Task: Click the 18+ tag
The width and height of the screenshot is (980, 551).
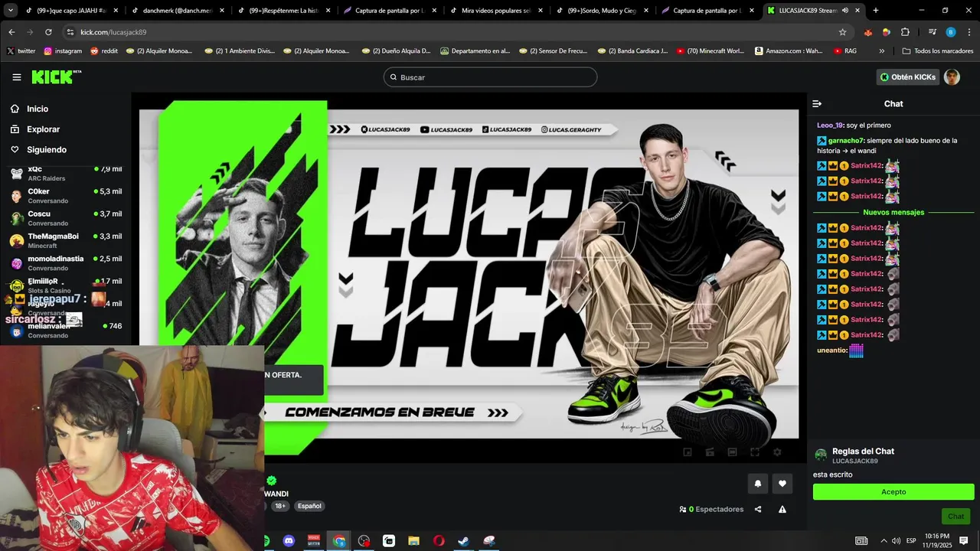Action: point(280,506)
